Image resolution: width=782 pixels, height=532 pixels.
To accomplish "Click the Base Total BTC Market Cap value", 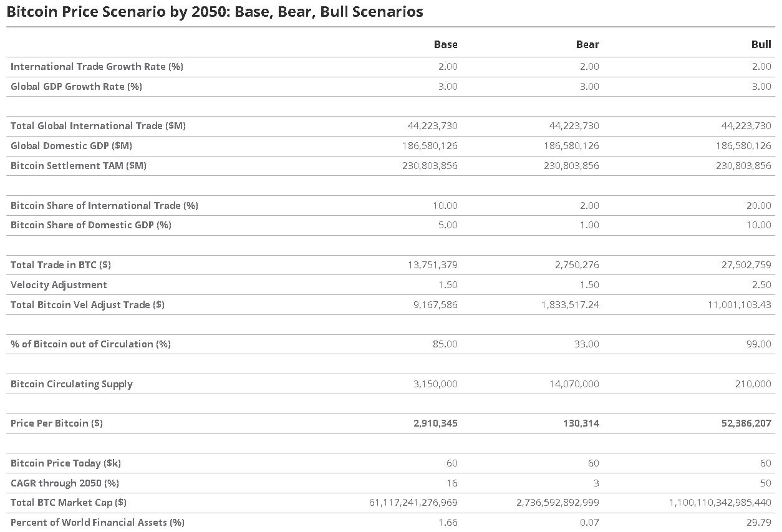I will [x=413, y=503].
